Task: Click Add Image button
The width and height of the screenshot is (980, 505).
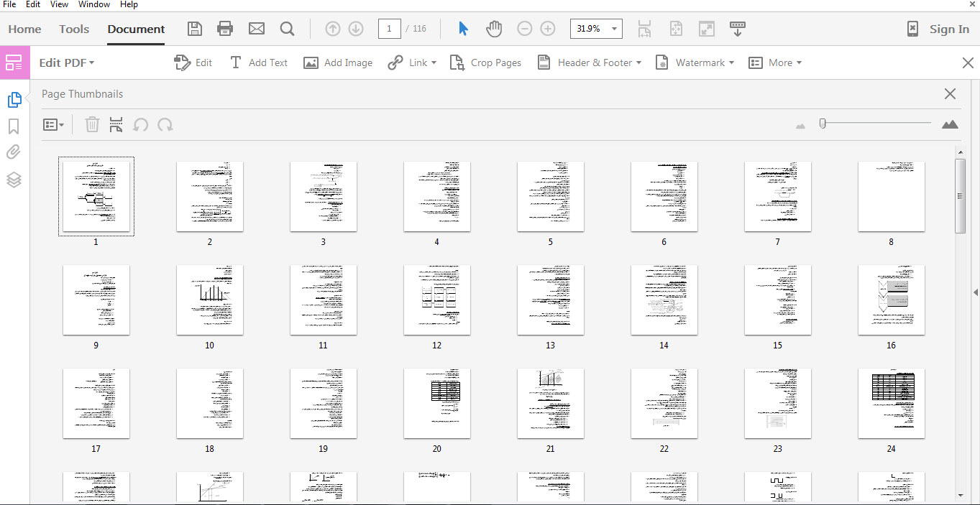Action: (x=338, y=62)
